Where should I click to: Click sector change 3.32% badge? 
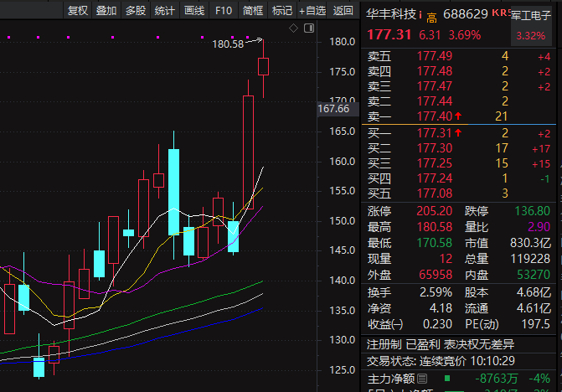531,35
